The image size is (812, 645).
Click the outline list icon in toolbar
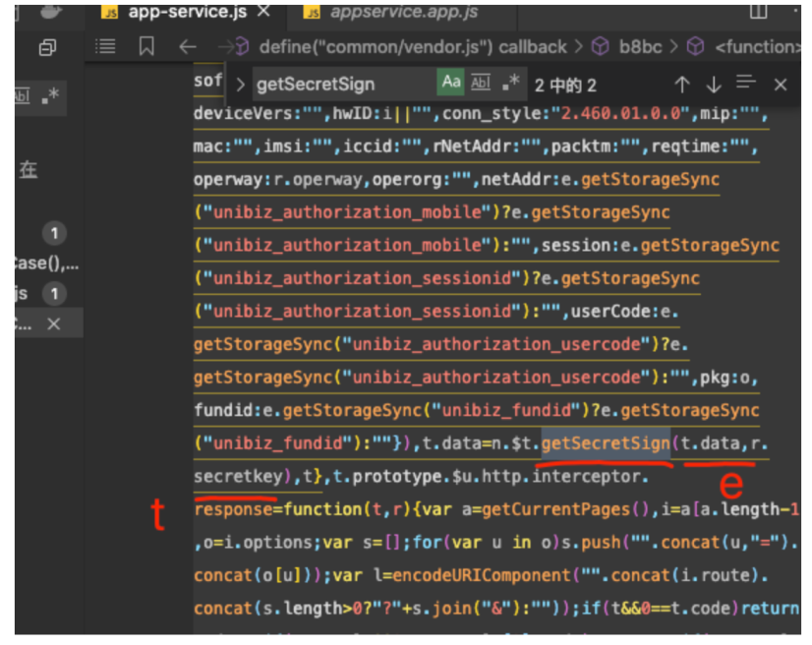click(105, 46)
